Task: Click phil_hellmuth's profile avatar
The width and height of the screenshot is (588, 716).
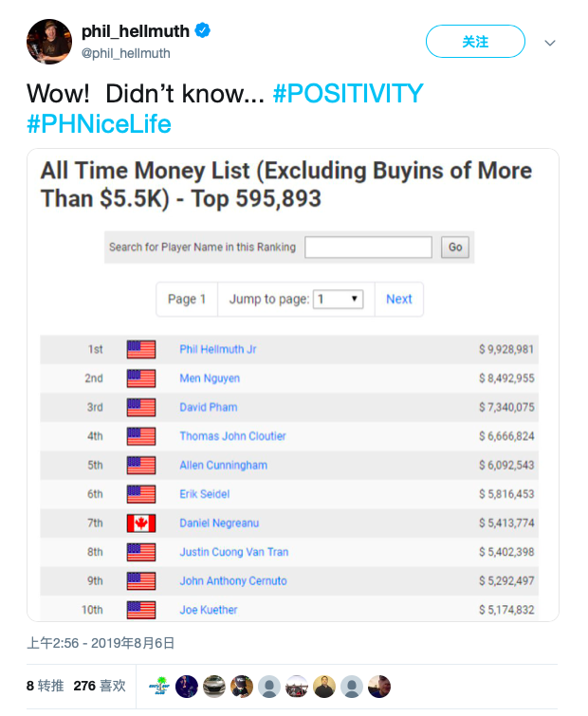Action: click(49, 42)
